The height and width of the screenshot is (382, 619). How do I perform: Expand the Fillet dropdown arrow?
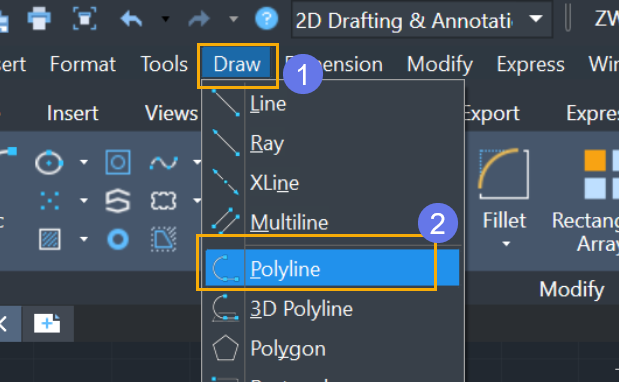coord(506,244)
